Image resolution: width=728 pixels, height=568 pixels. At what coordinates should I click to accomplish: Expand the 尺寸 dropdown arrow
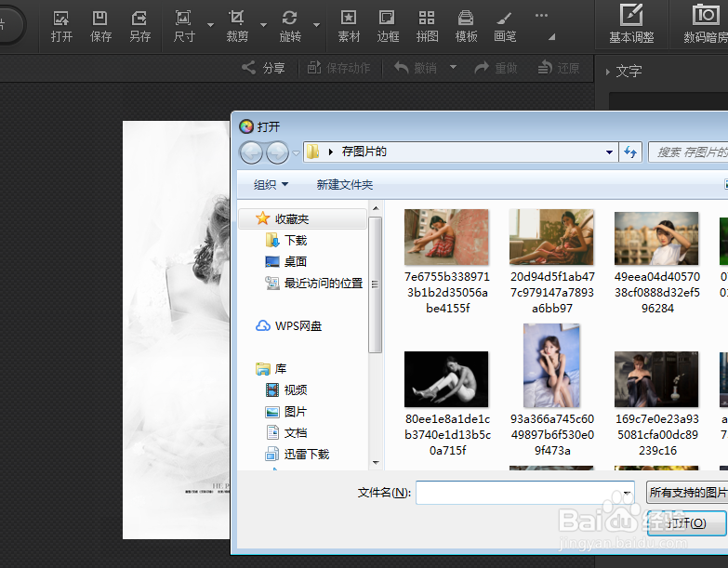coord(210,25)
